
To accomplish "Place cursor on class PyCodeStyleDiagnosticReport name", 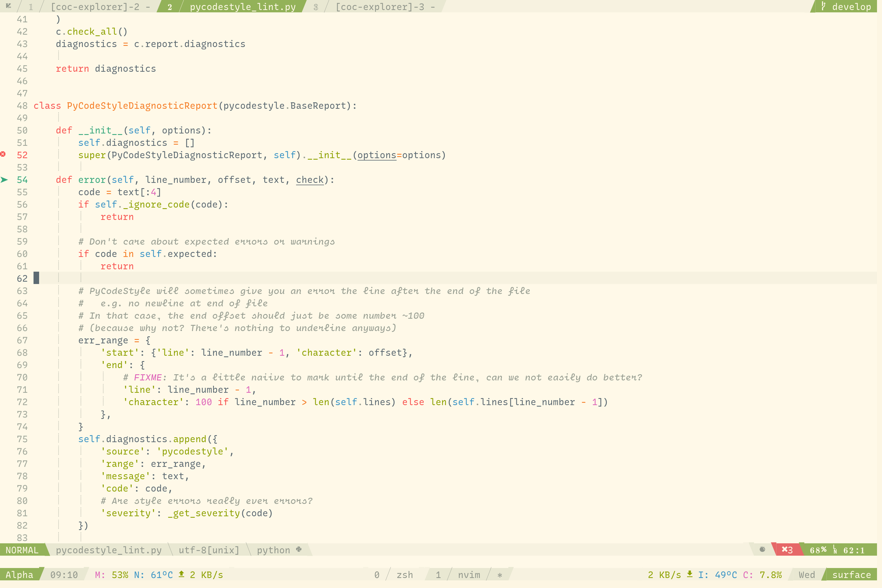I will coord(142,106).
